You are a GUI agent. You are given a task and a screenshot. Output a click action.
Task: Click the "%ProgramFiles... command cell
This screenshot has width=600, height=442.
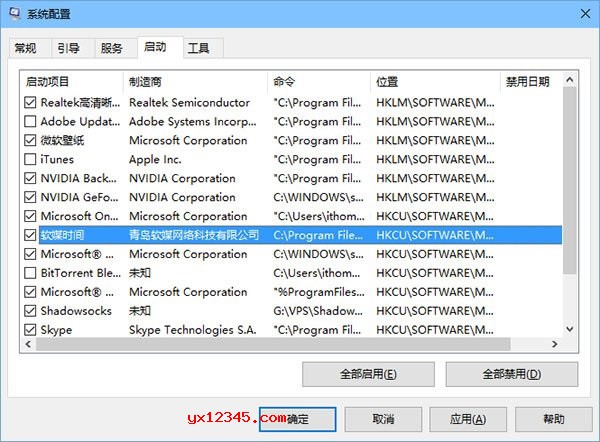[319, 292]
